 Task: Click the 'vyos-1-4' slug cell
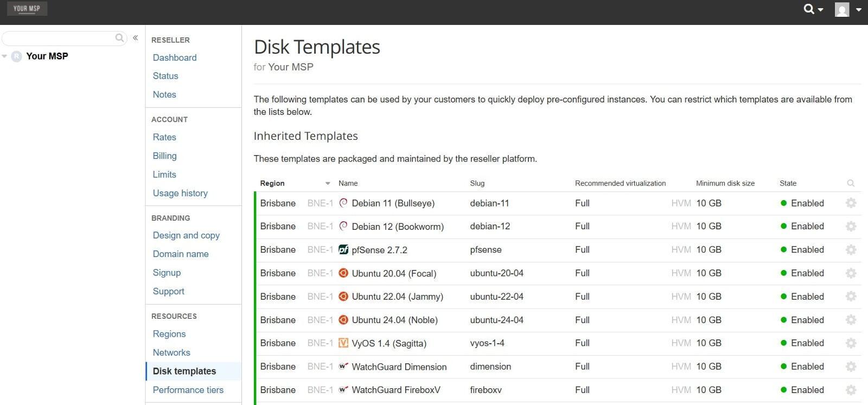(x=487, y=343)
